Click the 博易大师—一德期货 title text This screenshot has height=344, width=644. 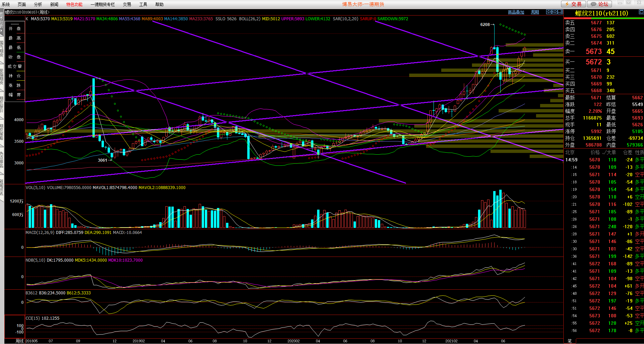pos(363,4)
